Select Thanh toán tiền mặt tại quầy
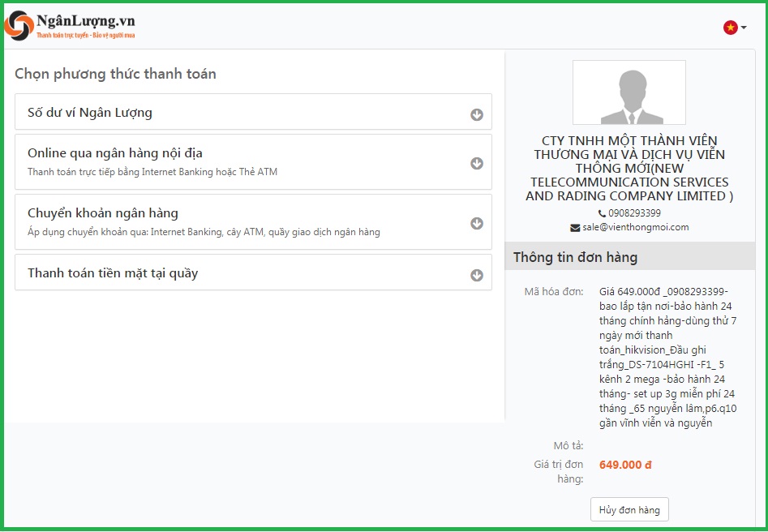Image resolution: width=768 pixels, height=532 pixels. (x=113, y=273)
